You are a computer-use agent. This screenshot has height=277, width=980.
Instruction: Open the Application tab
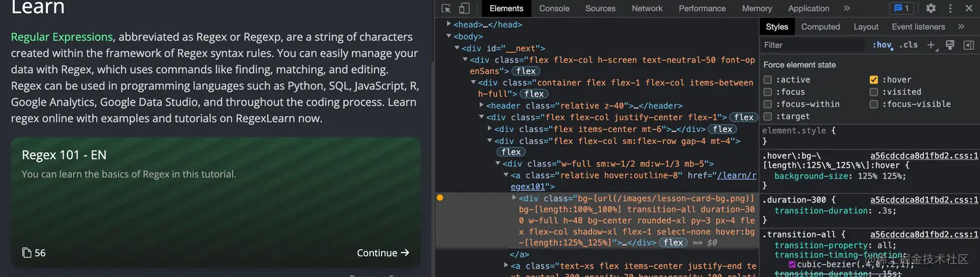coord(808,8)
